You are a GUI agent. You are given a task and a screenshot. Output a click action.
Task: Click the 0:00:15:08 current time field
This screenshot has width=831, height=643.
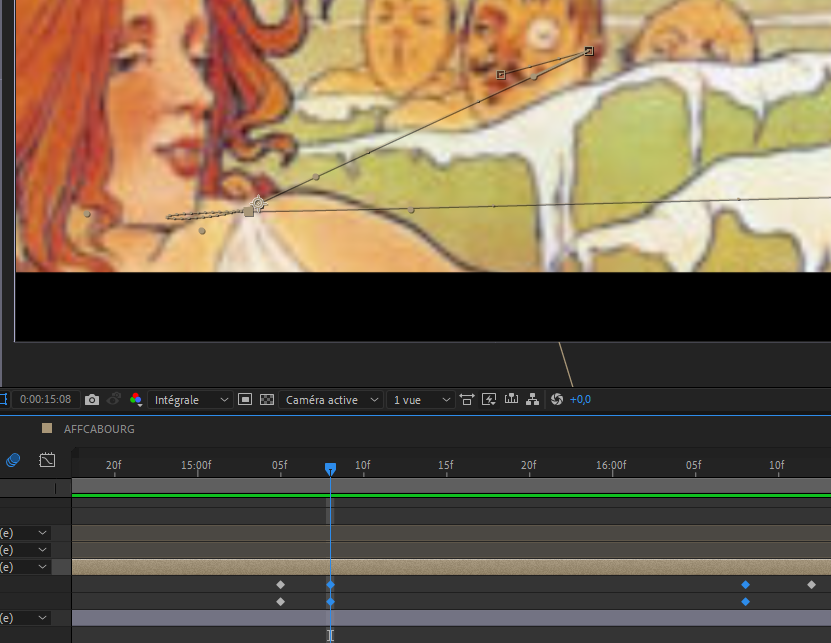[x=46, y=399]
